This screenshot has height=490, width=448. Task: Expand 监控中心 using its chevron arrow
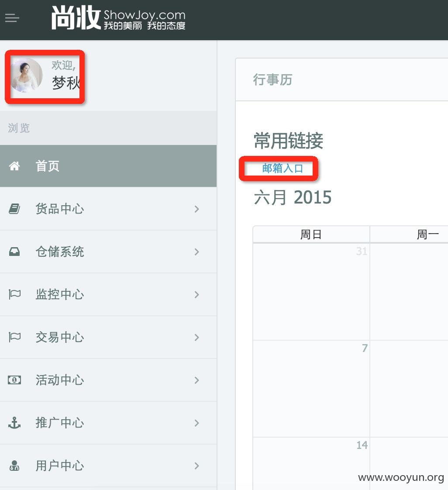[196, 295]
